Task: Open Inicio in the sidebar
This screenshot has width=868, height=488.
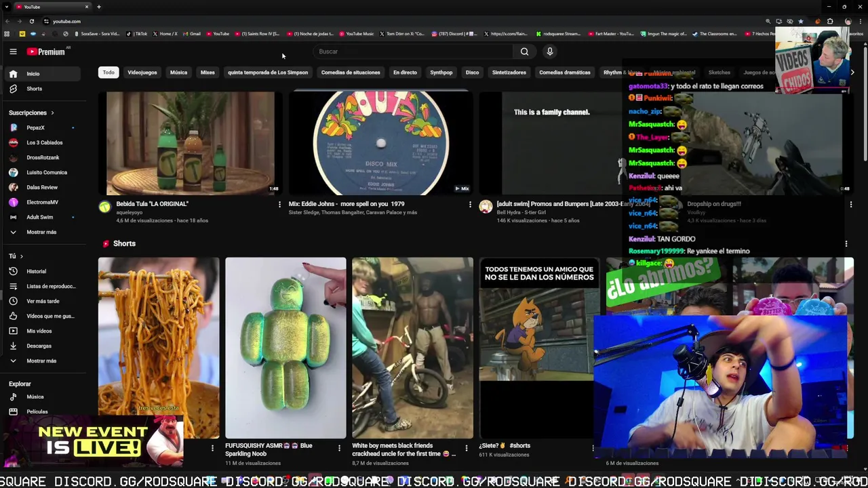Action: click(x=43, y=74)
